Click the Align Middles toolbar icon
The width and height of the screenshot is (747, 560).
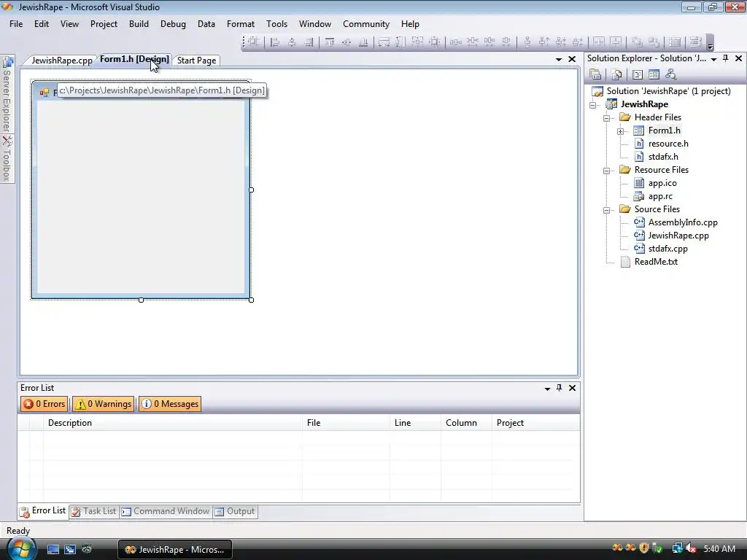point(347,42)
